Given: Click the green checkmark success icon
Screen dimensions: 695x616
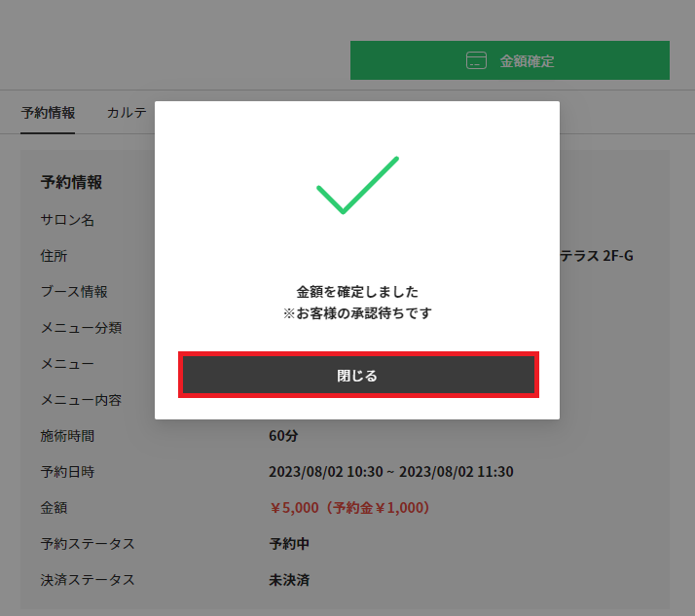Looking at the screenshot, I should [357, 185].
